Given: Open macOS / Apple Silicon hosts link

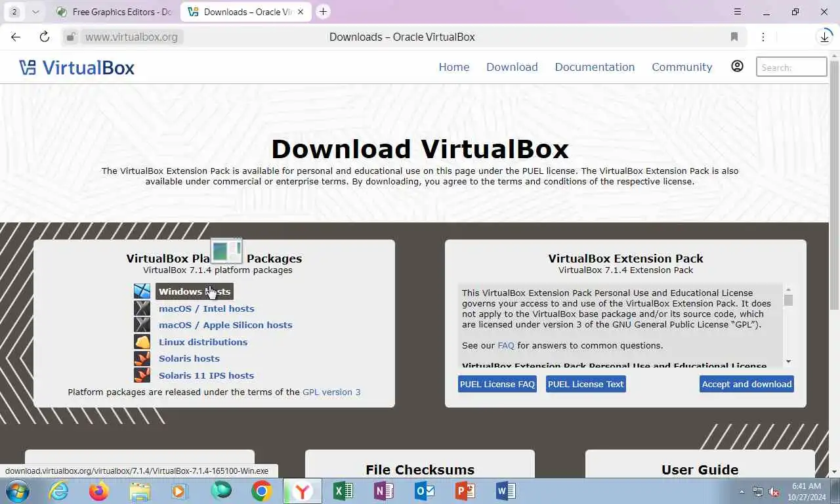Looking at the screenshot, I should [x=225, y=325].
